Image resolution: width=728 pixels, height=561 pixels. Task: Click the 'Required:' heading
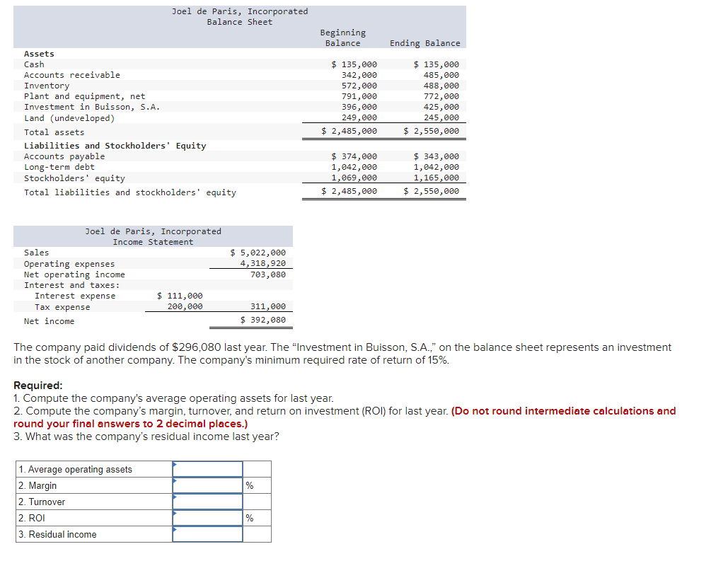pos(38,386)
